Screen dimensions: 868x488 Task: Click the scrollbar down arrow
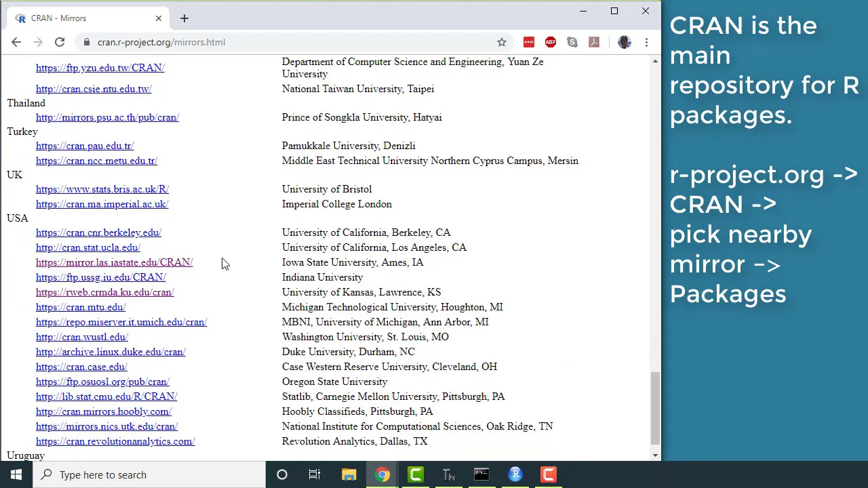(655, 455)
